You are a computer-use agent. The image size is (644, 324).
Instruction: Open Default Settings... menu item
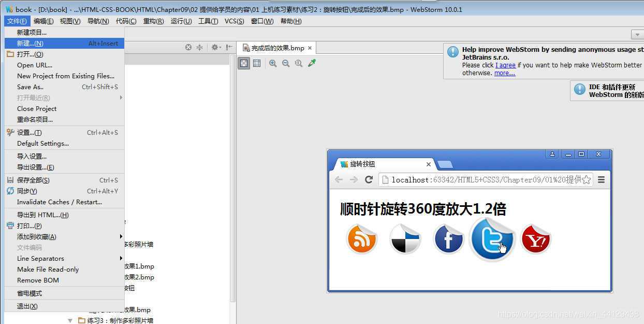(x=65, y=143)
